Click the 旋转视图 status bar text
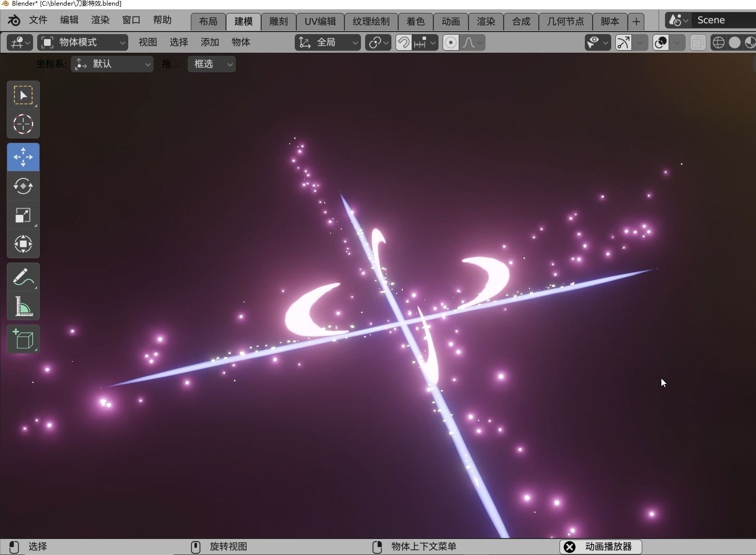The image size is (756, 555). (x=229, y=547)
